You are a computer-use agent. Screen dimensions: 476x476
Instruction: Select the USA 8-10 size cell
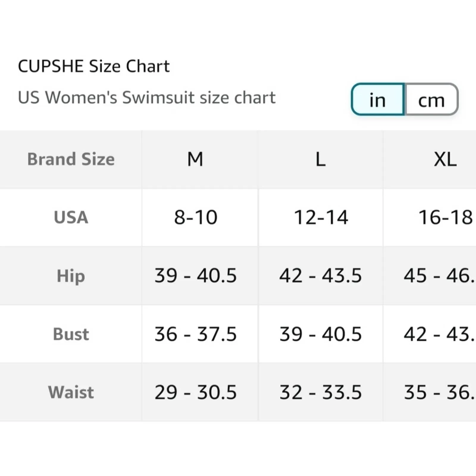pos(196,217)
